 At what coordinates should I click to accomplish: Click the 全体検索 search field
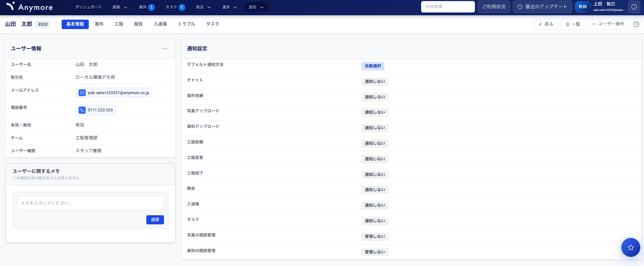pyautogui.click(x=448, y=7)
